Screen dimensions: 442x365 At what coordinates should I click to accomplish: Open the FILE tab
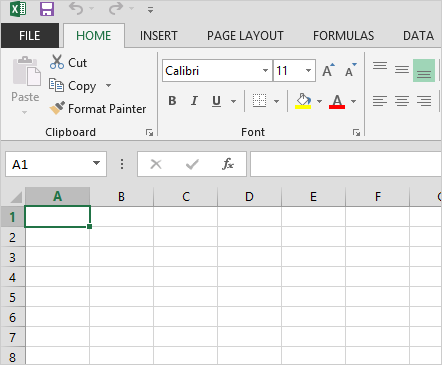(30, 36)
